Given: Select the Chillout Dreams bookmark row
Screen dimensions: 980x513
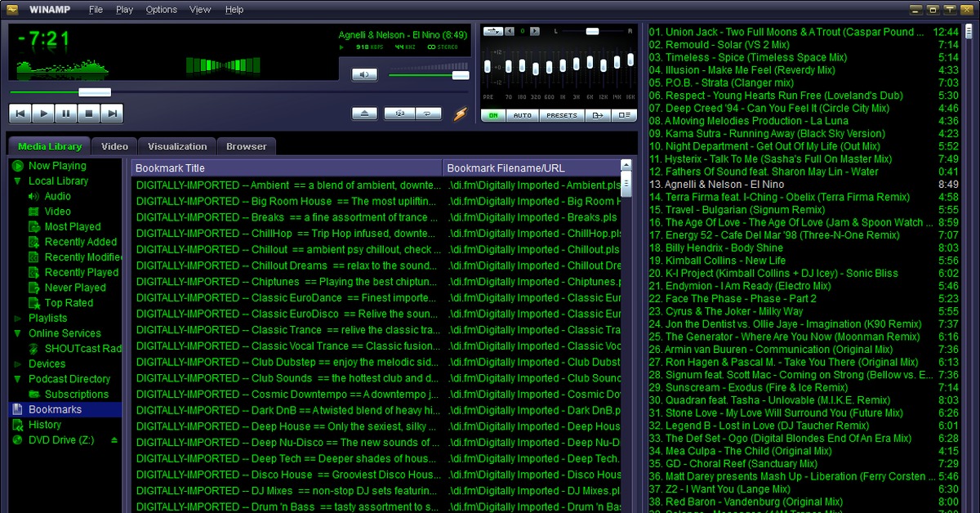Looking at the screenshot, I should click(x=376, y=265).
